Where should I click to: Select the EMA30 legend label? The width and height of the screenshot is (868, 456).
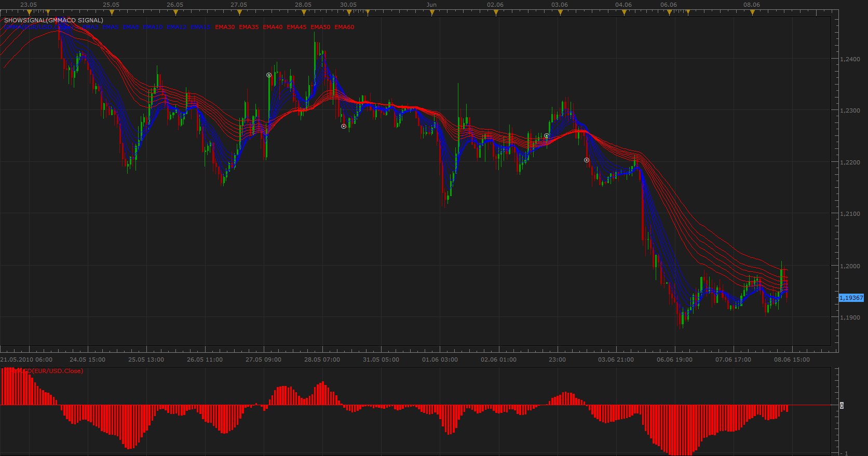click(225, 27)
